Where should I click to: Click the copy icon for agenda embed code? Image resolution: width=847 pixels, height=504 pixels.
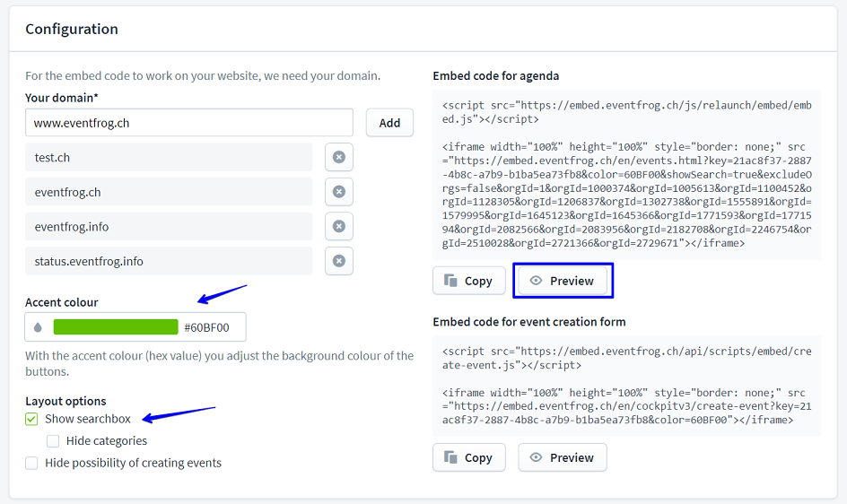click(451, 281)
